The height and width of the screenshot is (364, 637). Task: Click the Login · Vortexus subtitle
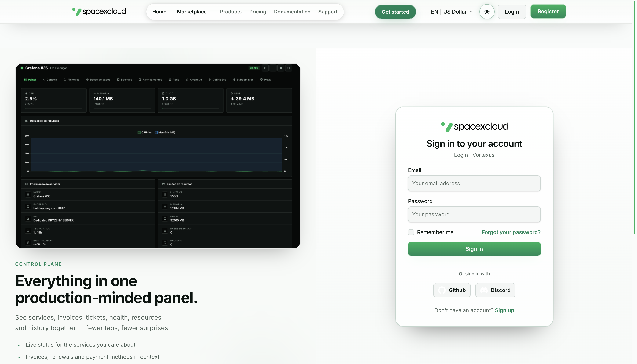tap(474, 155)
